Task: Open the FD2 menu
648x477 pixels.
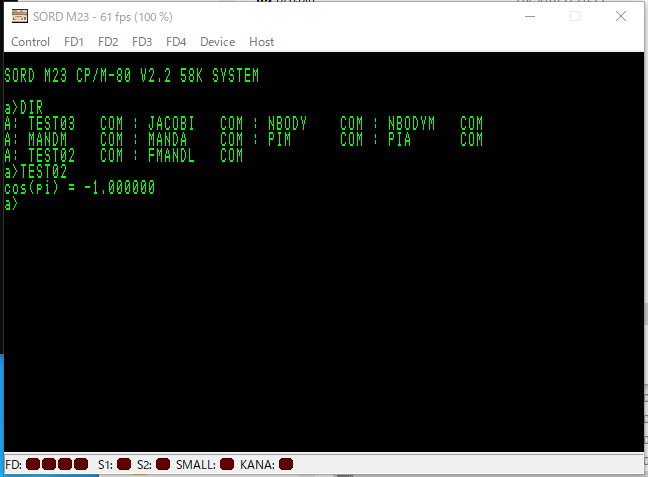Action: click(108, 42)
